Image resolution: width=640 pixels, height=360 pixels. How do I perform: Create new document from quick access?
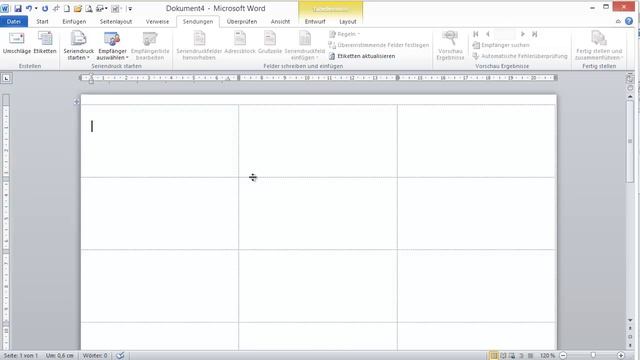click(x=67, y=8)
